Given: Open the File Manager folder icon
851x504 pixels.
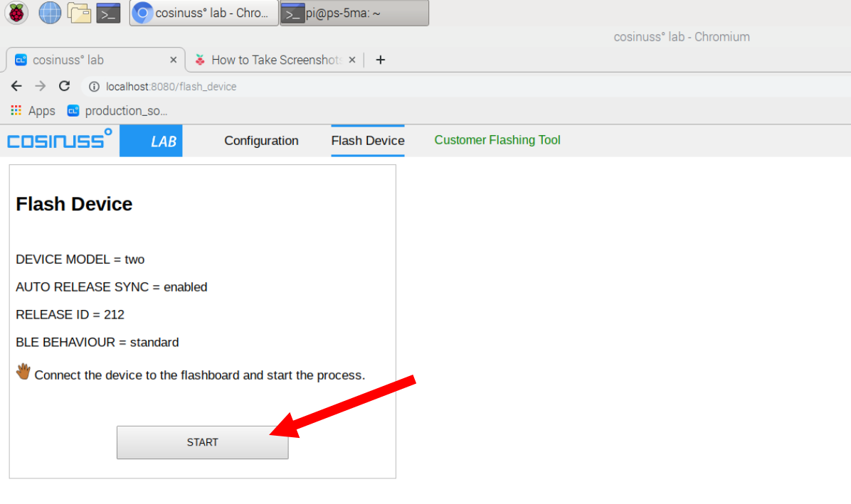Looking at the screenshot, I should click(79, 13).
